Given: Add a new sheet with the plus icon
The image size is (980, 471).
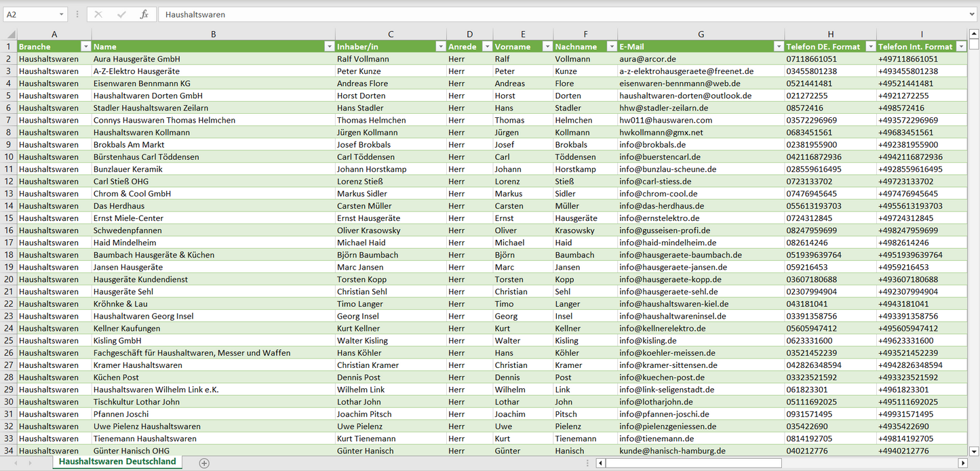Looking at the screenshot, I should (204, 463).
